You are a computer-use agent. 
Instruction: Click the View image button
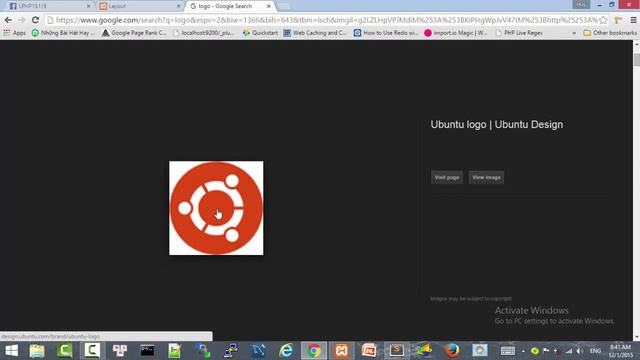[x=486, y=177]
